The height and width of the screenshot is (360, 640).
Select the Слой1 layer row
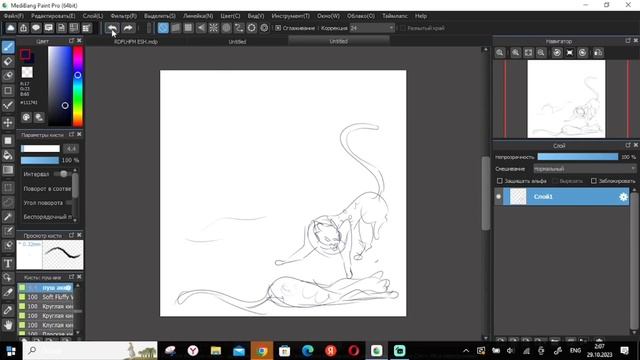(566, 197)
